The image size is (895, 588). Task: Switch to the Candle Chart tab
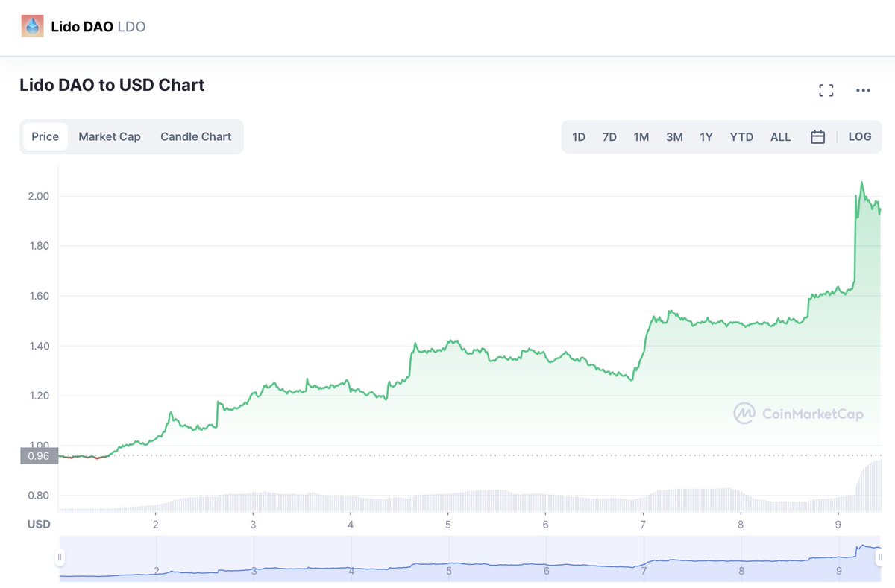point(196,137)
